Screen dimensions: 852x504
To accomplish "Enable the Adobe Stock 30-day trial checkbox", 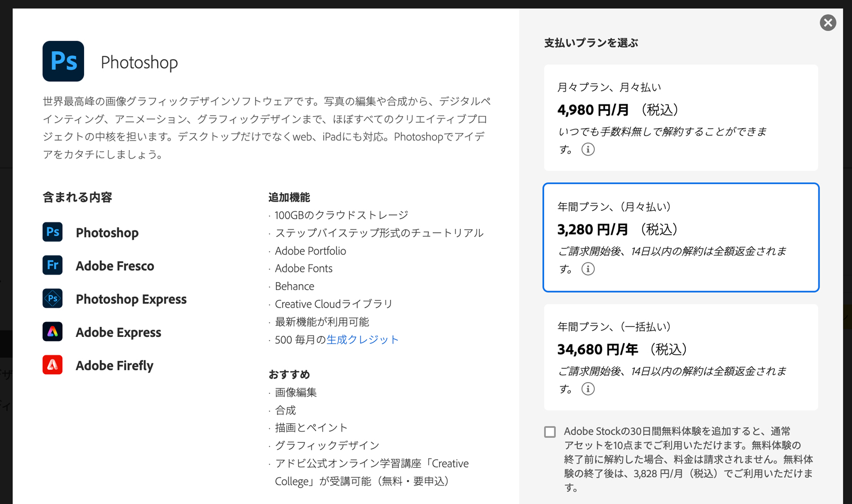I will [x=550, y=432].
